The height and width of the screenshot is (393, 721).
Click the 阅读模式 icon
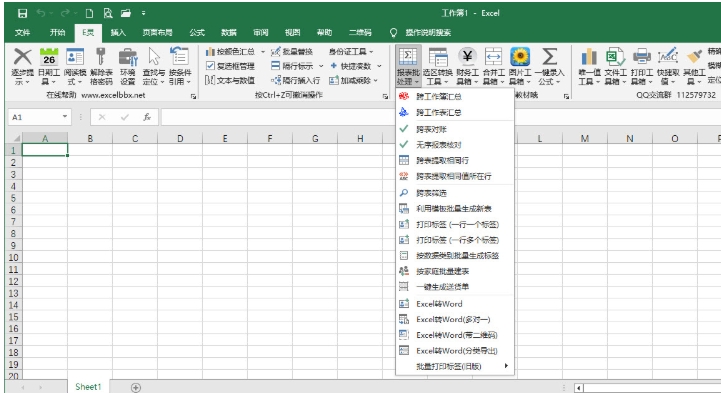[x=75, y=57]
